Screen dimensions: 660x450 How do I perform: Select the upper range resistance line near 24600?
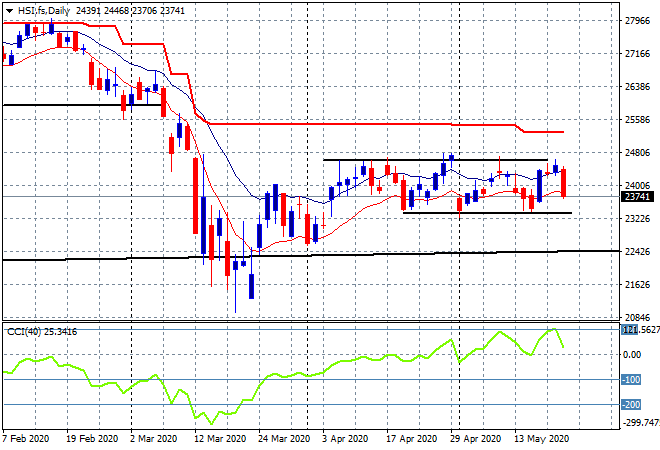pos(435,160)
